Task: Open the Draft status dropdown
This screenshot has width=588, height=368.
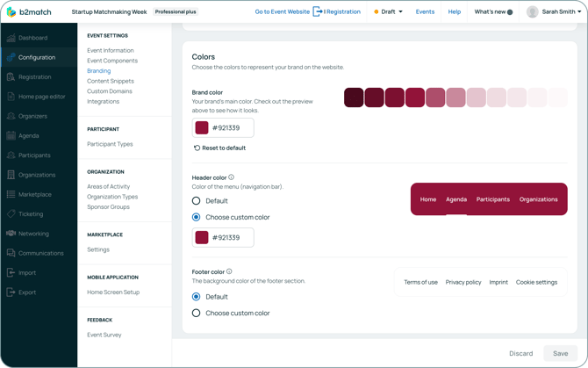Action: [388, 11]
